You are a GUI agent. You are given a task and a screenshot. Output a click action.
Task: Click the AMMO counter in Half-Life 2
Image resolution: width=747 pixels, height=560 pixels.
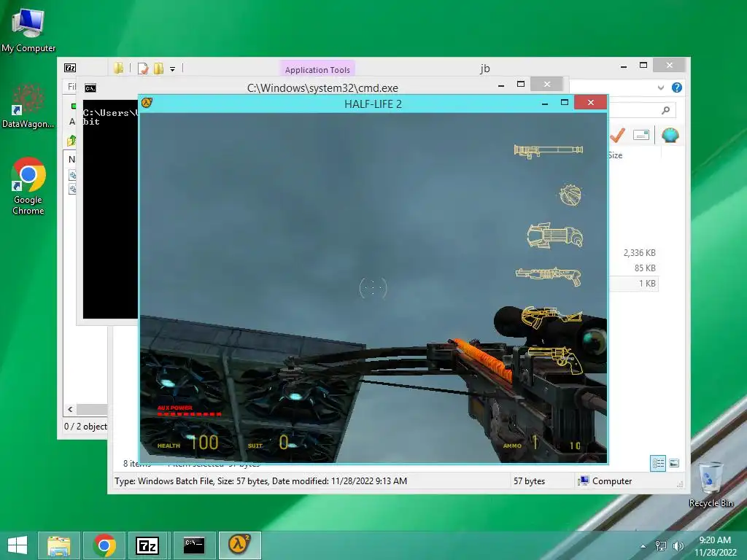click(x=542, y=443)
